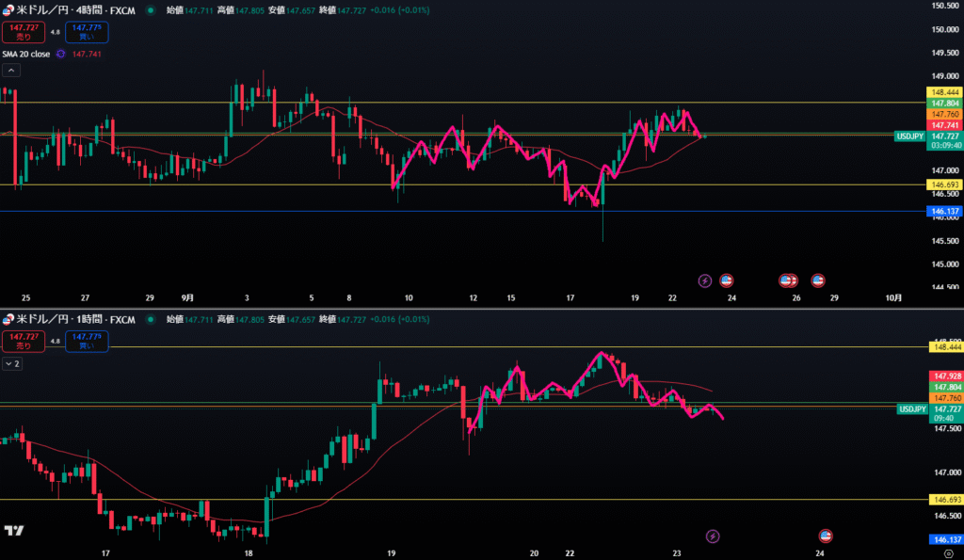The height and width of the screenshot is (560, 964).
Task: Click the USD/JPY flag icon on 4-hour chart
Action: (x=8, y=8)
